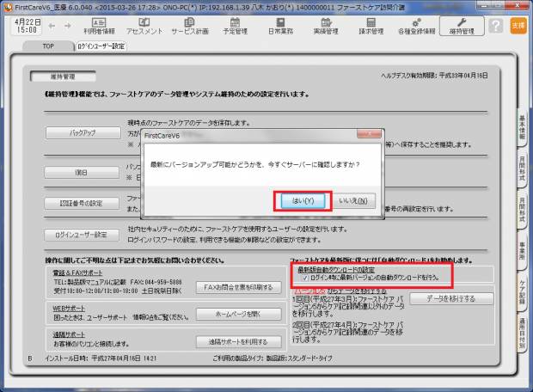Open the 基本情報 side tab
The width and height of the screenshot is (533, 392).
pos(523,129)
